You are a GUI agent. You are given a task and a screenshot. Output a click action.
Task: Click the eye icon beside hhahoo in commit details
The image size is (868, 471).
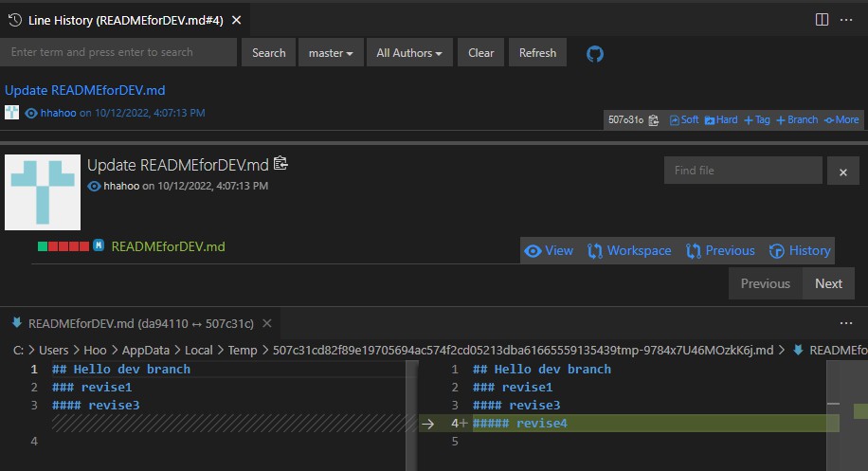point(94,186)
